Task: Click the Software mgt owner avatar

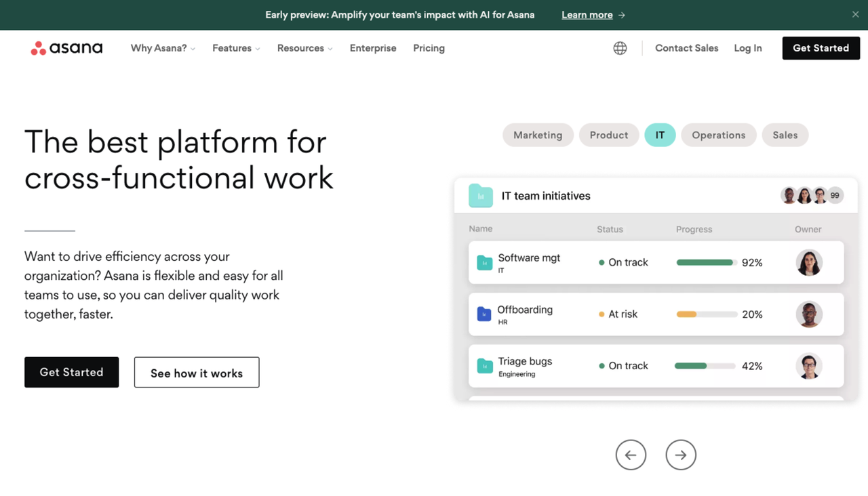Action: click(x=809, y=262)
